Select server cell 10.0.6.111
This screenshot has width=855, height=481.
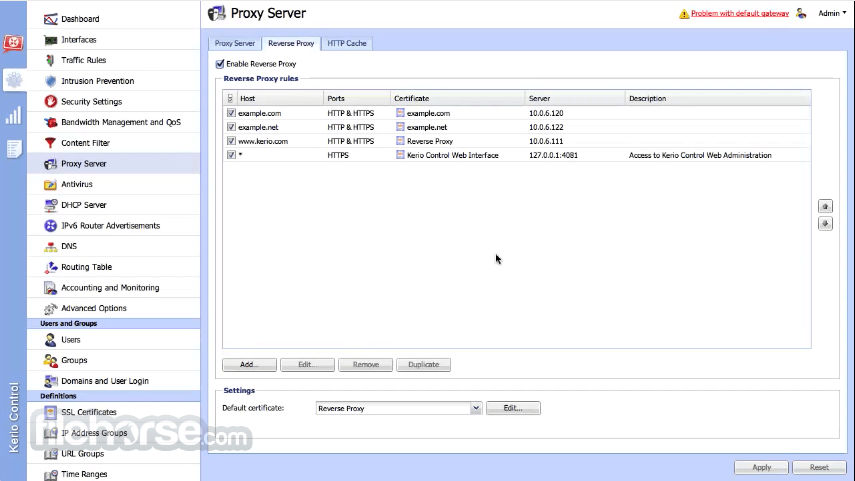click(546, 141)
